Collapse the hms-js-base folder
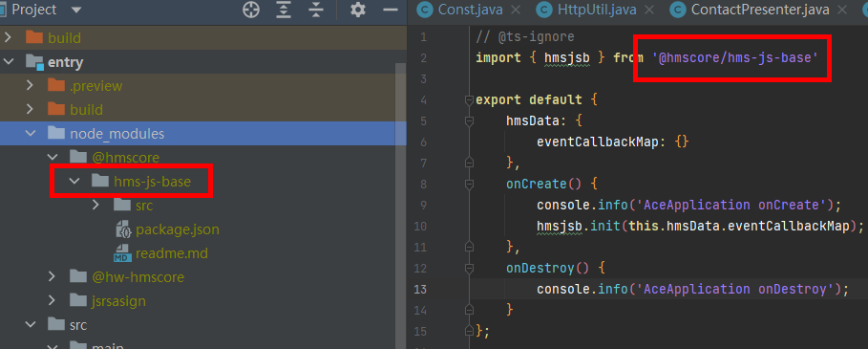Viewport: 868px width, 349px height. point(74,181)
